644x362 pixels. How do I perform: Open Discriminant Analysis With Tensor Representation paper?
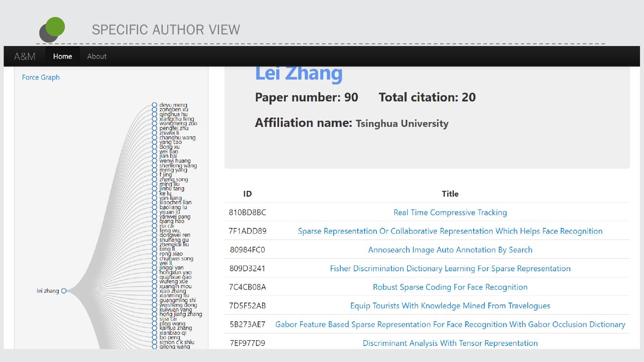(450, 343)
